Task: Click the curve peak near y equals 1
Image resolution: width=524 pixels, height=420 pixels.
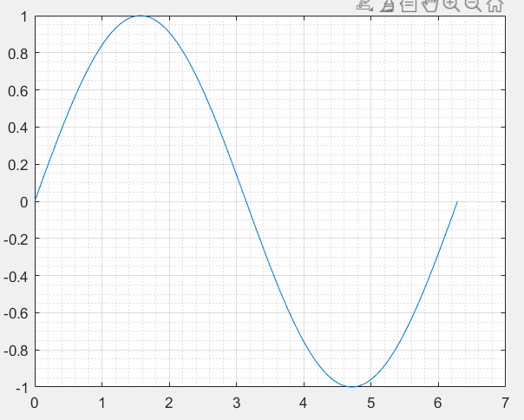Action: [x=141, y=16]
